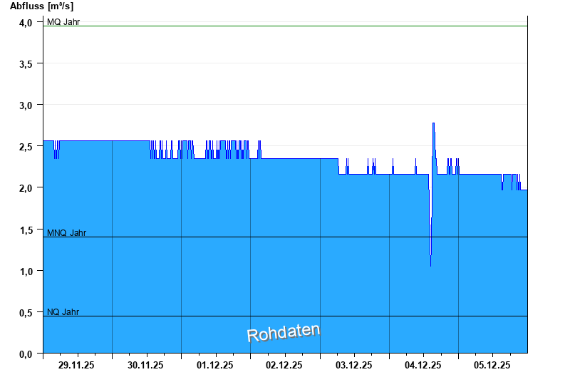This screenshot has width=570, height=392.
Task: Click the date label 30.11.25
Action: [x=145, y=366]
